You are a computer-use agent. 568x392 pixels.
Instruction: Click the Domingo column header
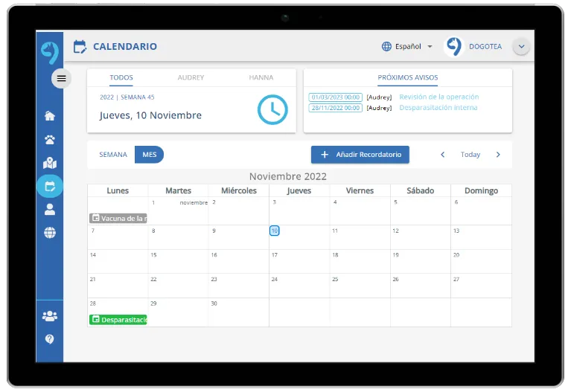tap(481, 190)
